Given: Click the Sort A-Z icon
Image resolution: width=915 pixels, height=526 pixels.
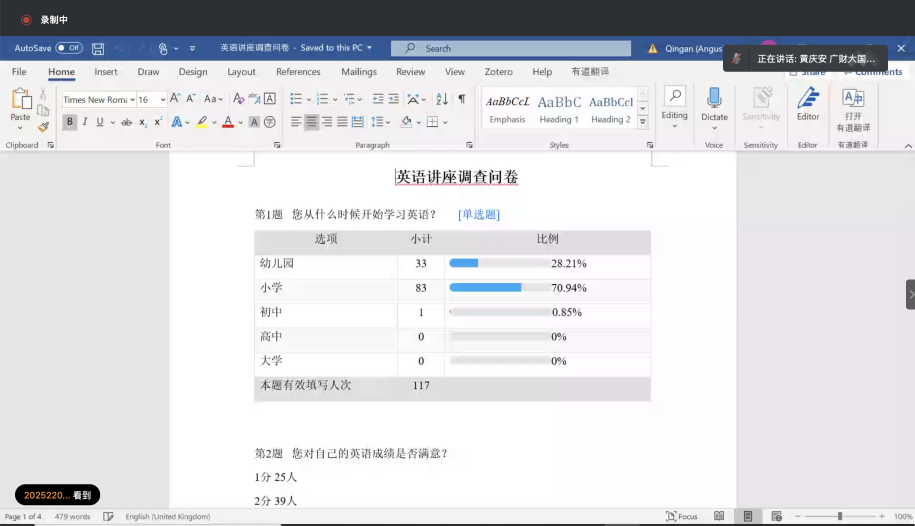Looking at the screenshot, I should coord(440,99).
